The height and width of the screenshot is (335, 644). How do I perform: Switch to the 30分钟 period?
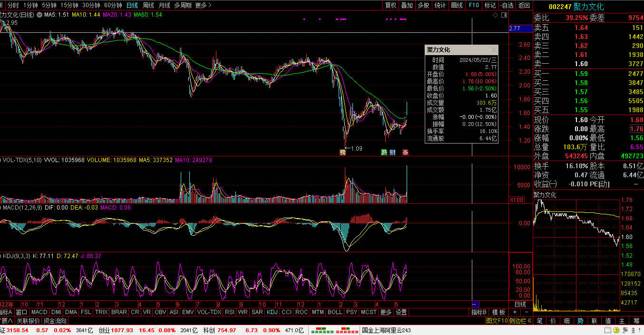[91, 5]
